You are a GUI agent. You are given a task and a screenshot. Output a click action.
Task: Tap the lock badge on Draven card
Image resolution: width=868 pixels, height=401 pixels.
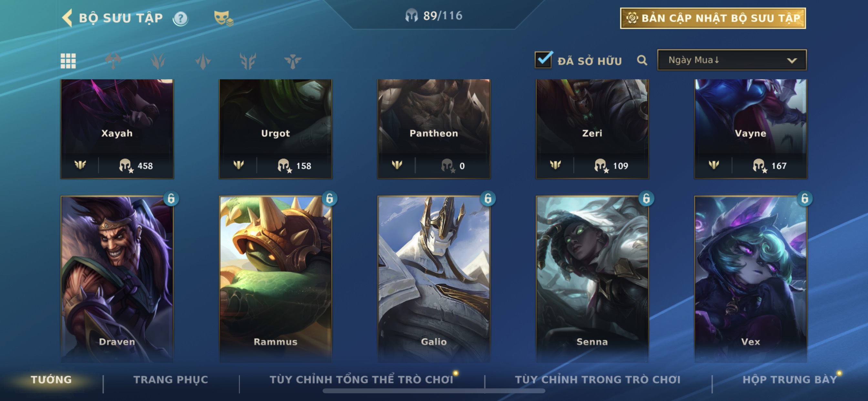pos(171,199)
